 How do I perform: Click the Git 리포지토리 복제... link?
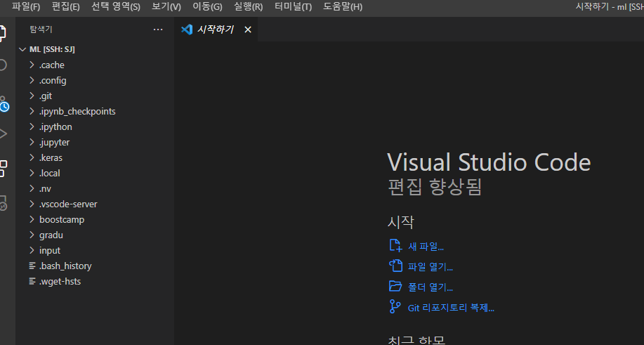(451, 308)
